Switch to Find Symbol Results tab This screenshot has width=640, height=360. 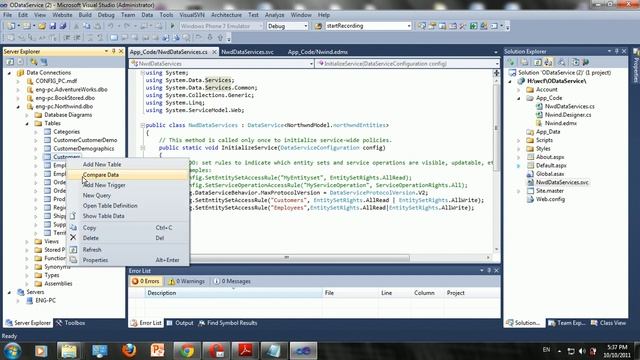click(x=228, y=323)
